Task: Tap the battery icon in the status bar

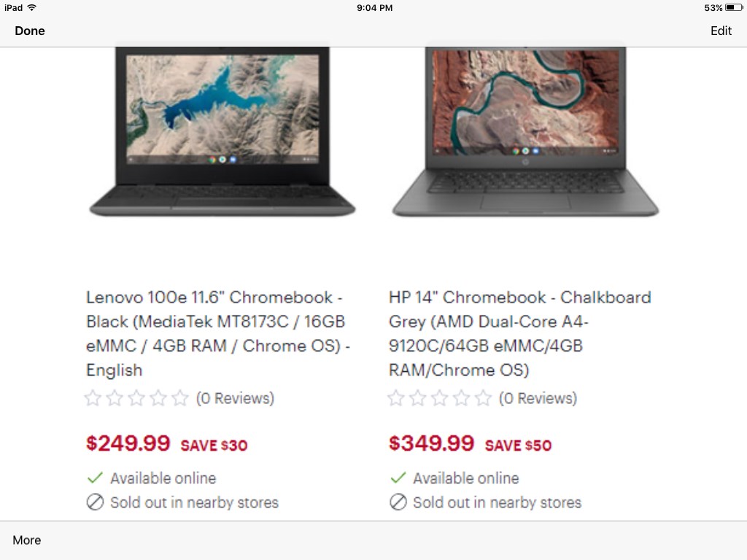Action: (x=733, y=8)
